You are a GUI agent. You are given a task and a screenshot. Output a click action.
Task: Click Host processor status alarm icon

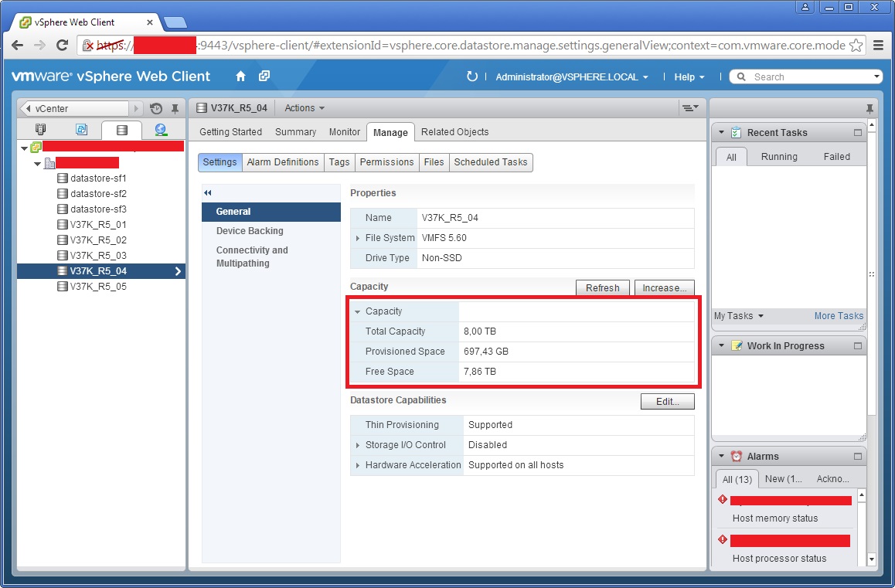723,539
